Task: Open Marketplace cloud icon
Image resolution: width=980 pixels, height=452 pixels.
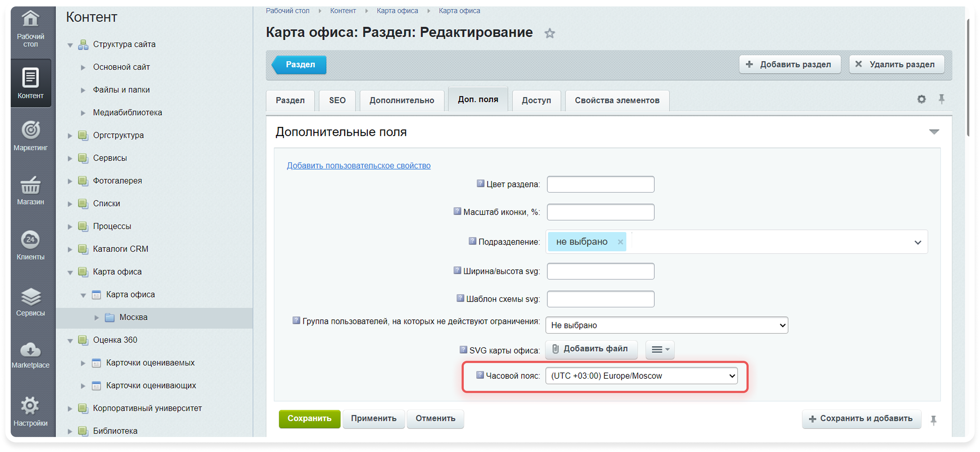Action: 31,350
